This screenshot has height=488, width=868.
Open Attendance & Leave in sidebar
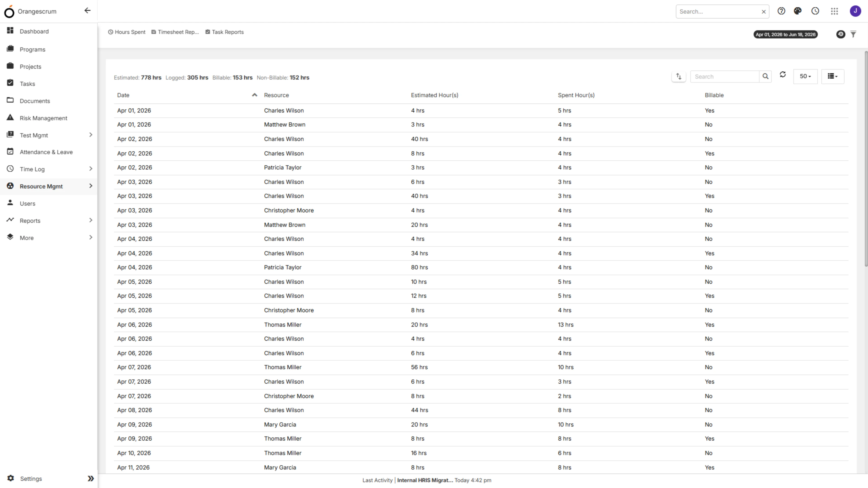point(46,152)
